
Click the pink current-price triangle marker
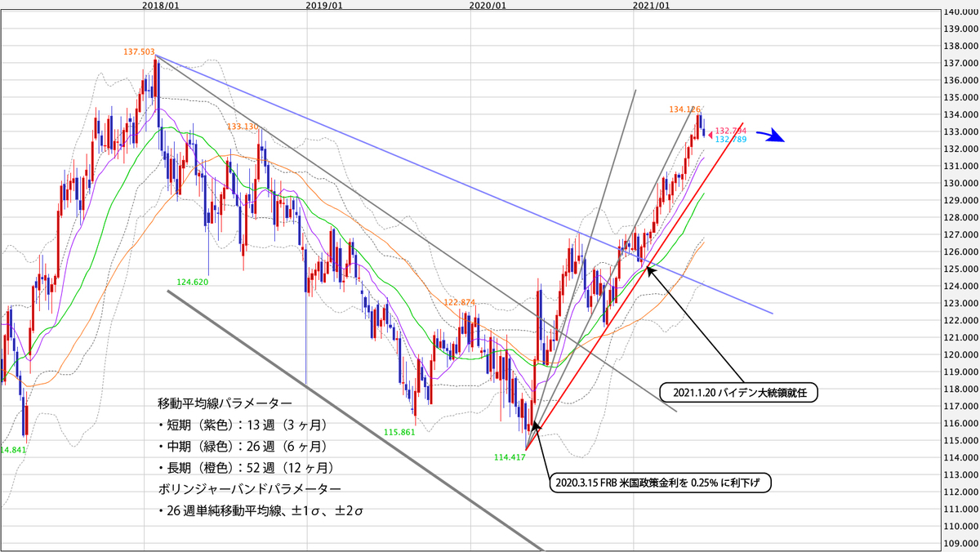click(710, 135)
